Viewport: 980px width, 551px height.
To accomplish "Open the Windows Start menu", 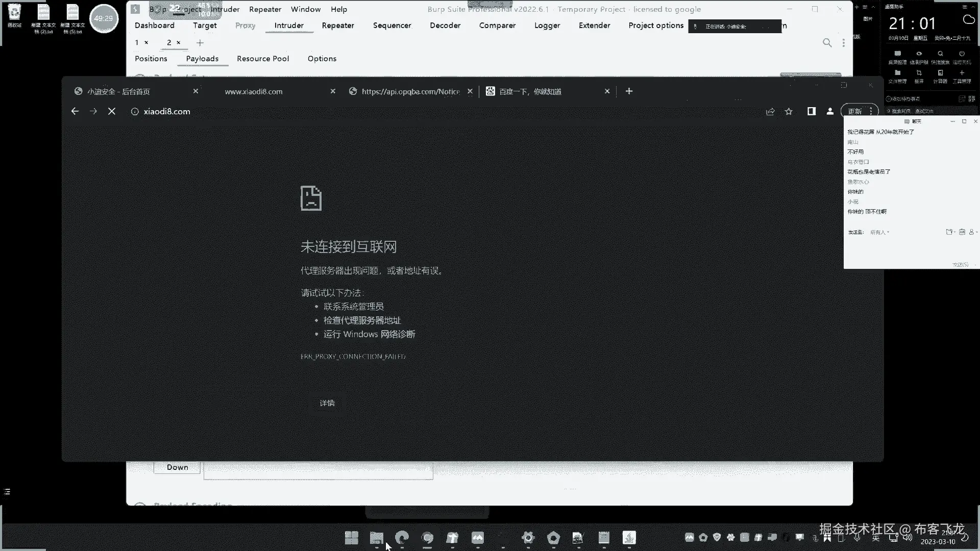I will coord(351,538).
